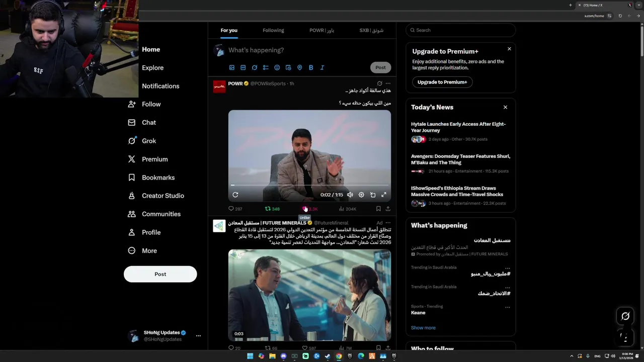The width and height of the screenshot is (644, 362).
Task: Open Premium in the sidebar
Action: (147, 159)
